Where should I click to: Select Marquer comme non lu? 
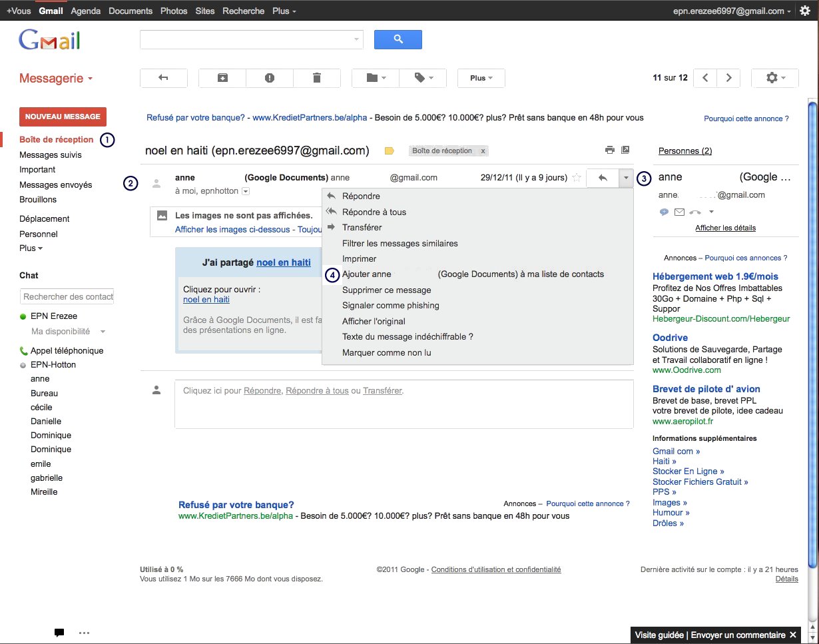(477, 352)
